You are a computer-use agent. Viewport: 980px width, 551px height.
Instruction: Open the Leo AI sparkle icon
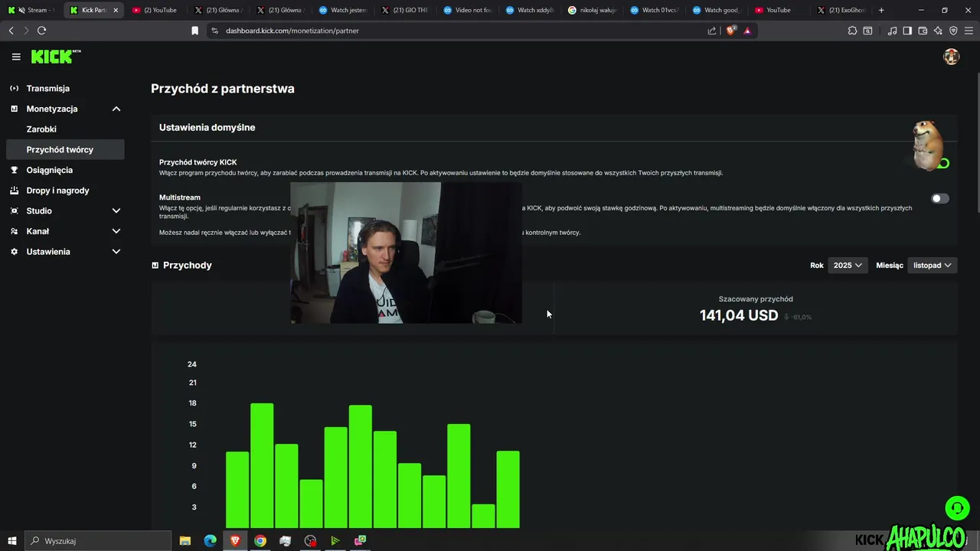click(938, 31)
